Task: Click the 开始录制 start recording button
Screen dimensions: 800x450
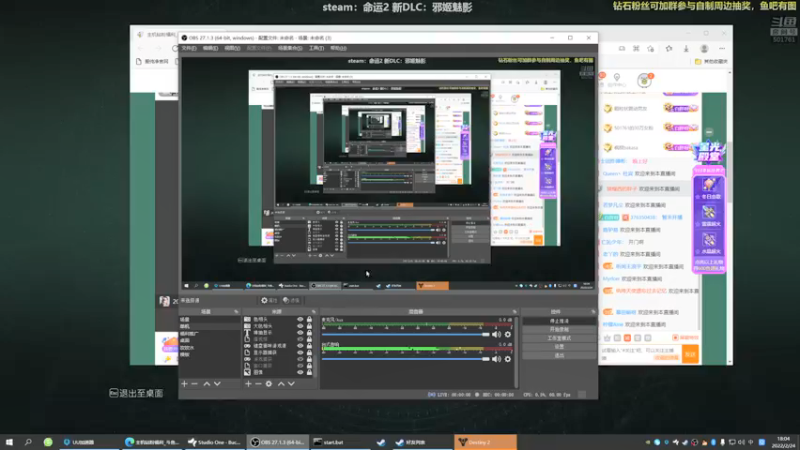Action: coord(559,330)
